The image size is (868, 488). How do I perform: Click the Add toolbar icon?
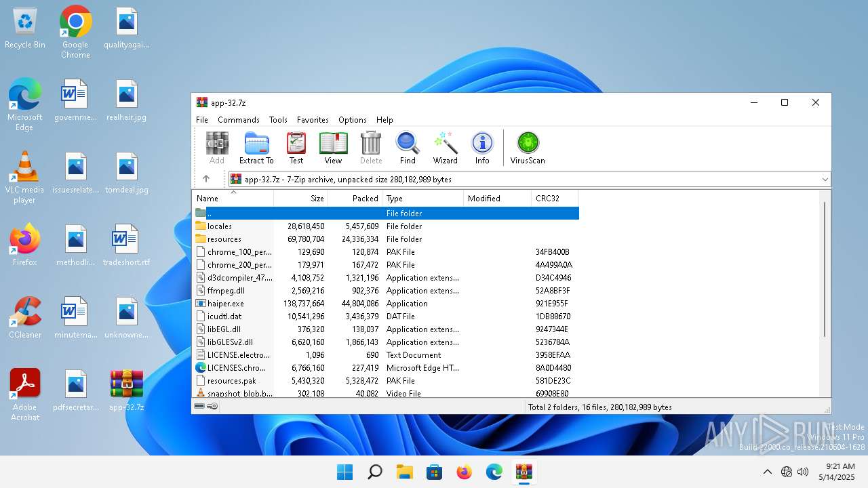[217, 148]
